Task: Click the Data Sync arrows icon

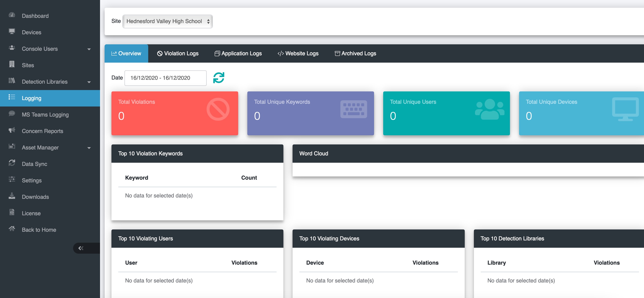Action: [x=12, y=163]
